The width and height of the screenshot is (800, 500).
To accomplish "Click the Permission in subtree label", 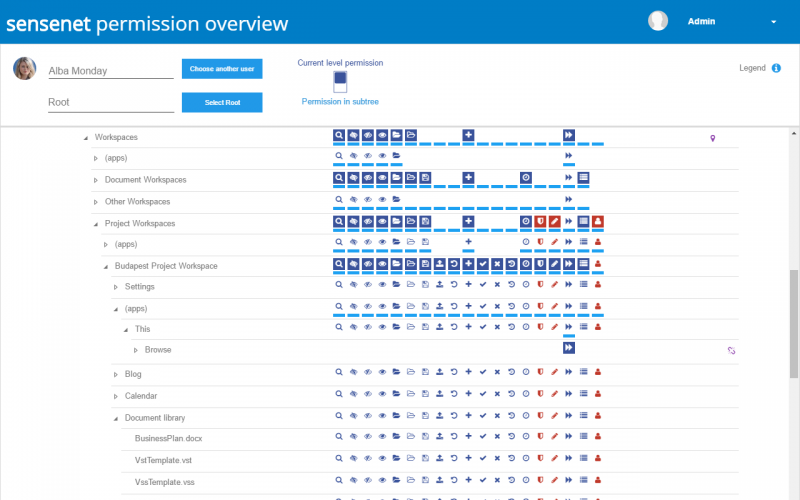I will coord(340,102).
